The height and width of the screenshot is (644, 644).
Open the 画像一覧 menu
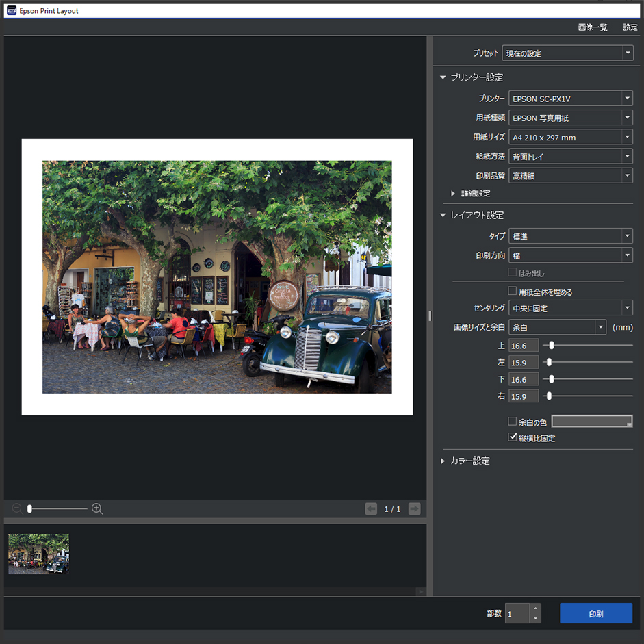point(592,27)
